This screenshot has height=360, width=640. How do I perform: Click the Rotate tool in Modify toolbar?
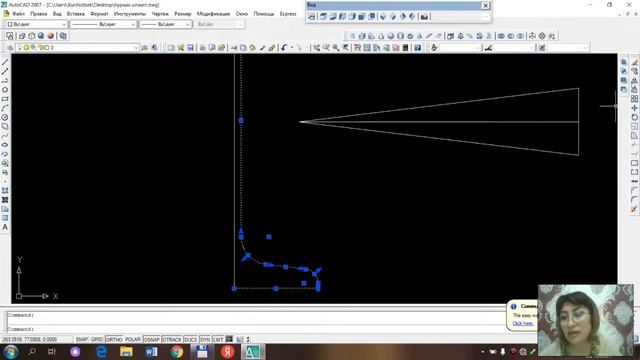pyautogui.click(x=634, y=118)
